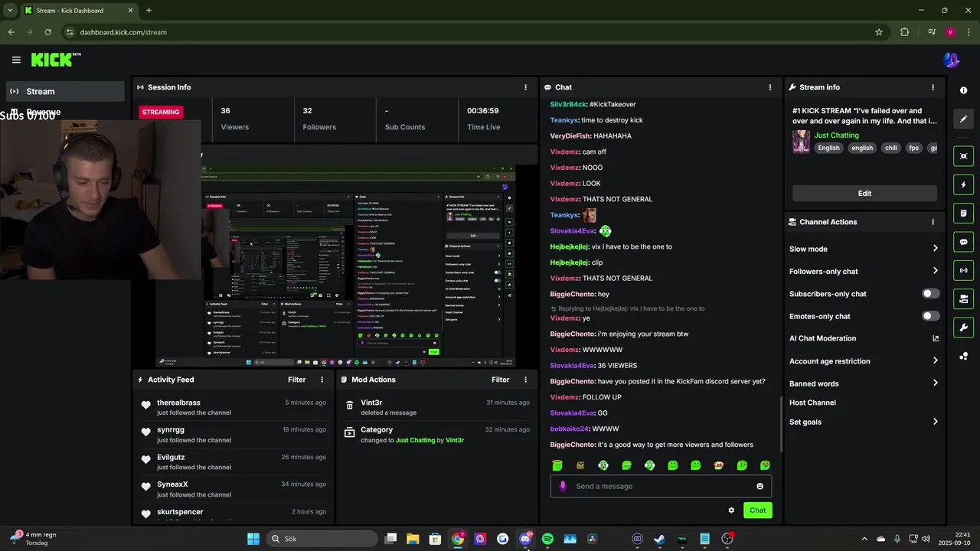Focus the Send a message field
The width and height of the screenshot is (980, 551).
[661, 486]
